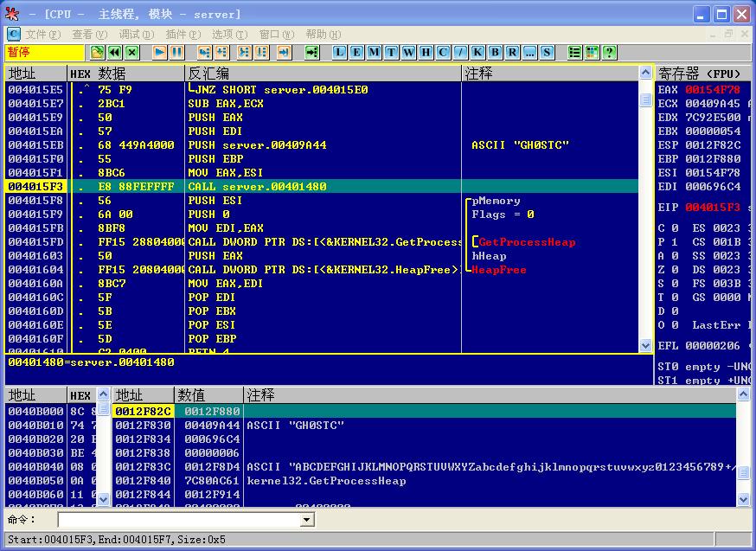
Task: Click the Step into toolbar icon
Action: point(204,52)
